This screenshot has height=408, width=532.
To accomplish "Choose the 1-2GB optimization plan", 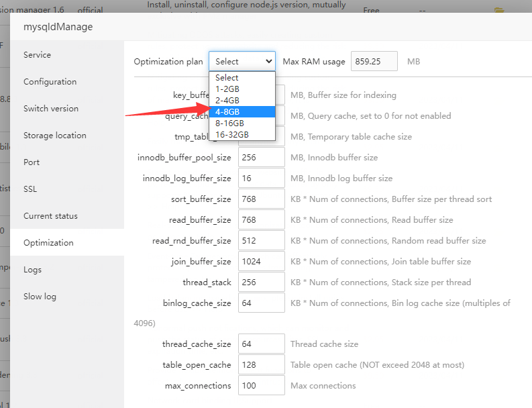I will tap(242, 89).
